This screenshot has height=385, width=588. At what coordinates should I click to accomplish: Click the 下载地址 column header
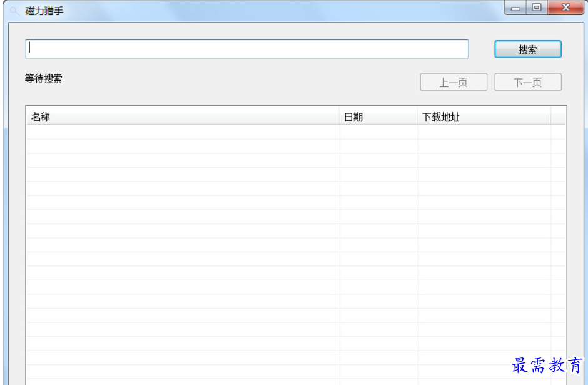point(484,117)
